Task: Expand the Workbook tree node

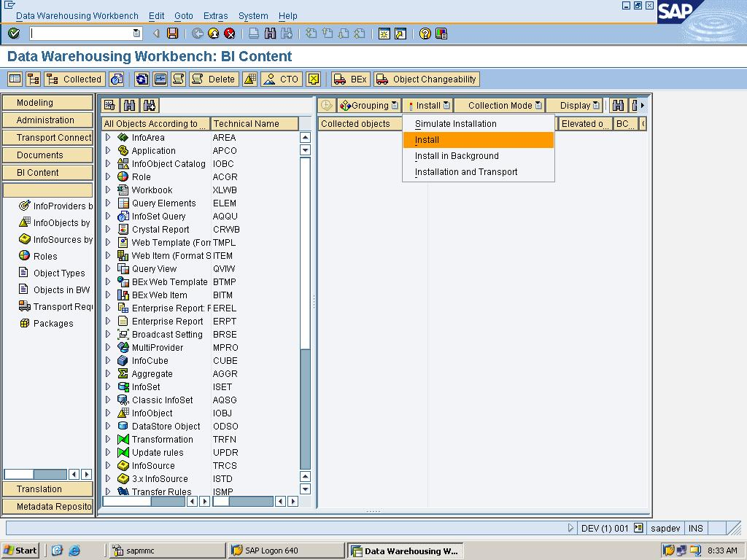Action: 108,190
